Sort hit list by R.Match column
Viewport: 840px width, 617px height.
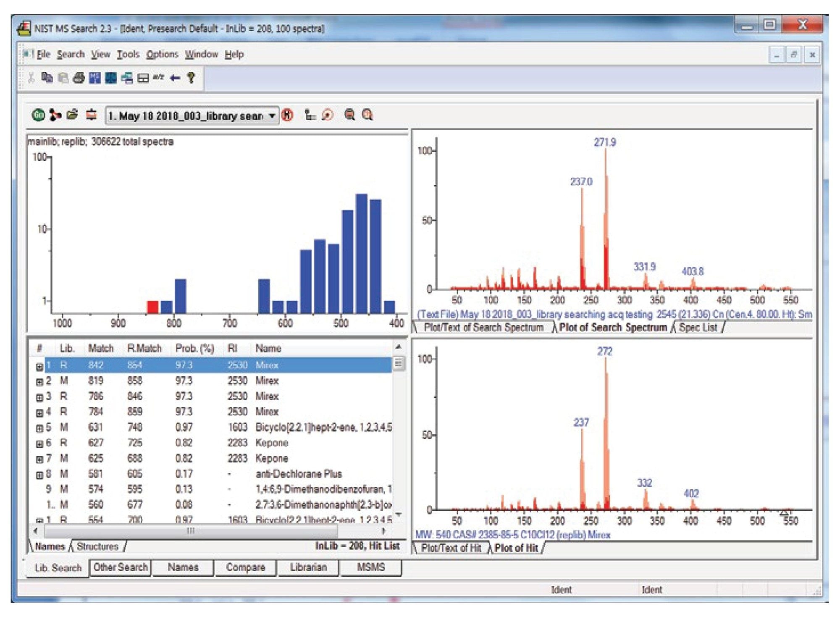tap(144, 348)
